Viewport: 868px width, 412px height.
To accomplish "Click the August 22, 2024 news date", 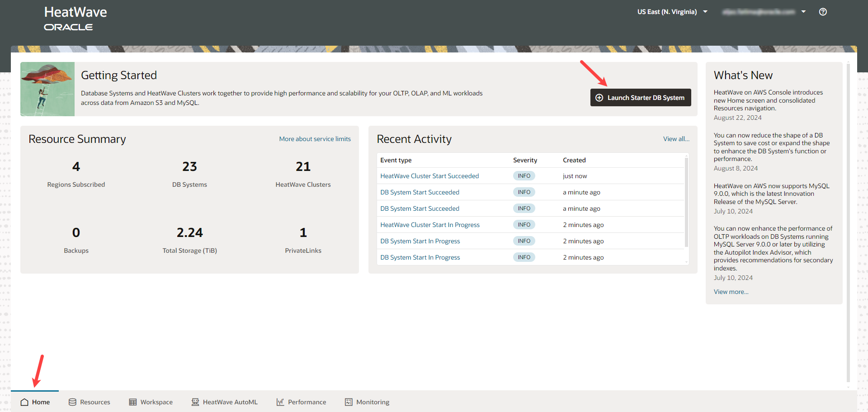I will 737,118.
